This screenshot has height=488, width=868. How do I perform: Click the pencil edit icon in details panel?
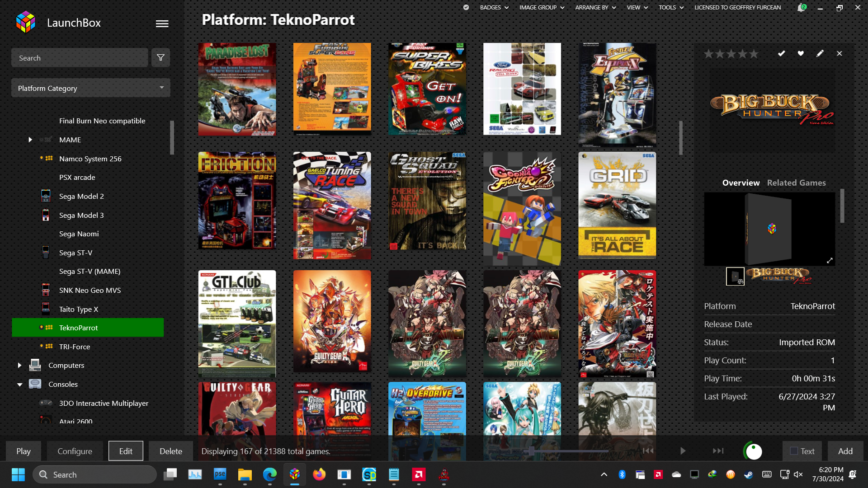pos(820,53)
